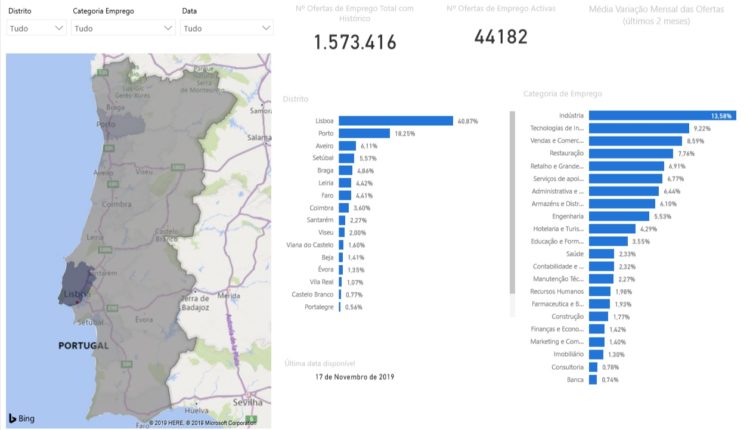Viewport: 750px width, 430px height.
Task: Select the Saúde category bar
Action: pyautogui.click(x=601, y=254)
